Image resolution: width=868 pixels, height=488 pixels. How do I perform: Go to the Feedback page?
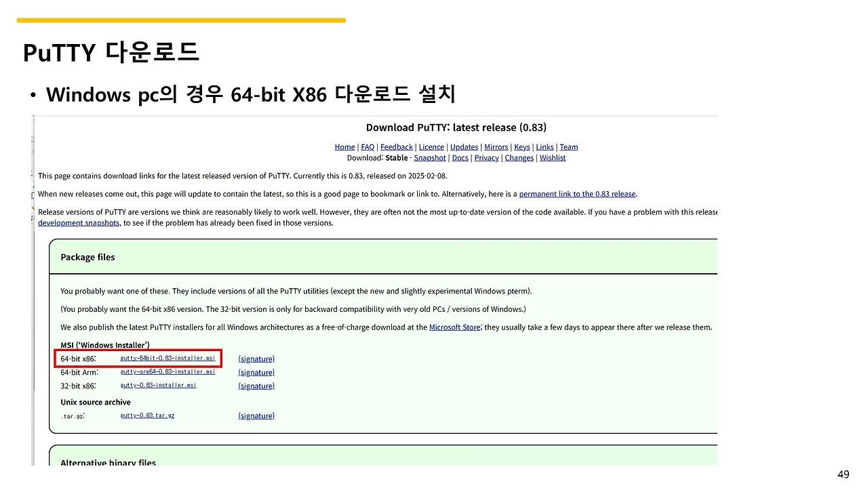[x=397, y=147]
